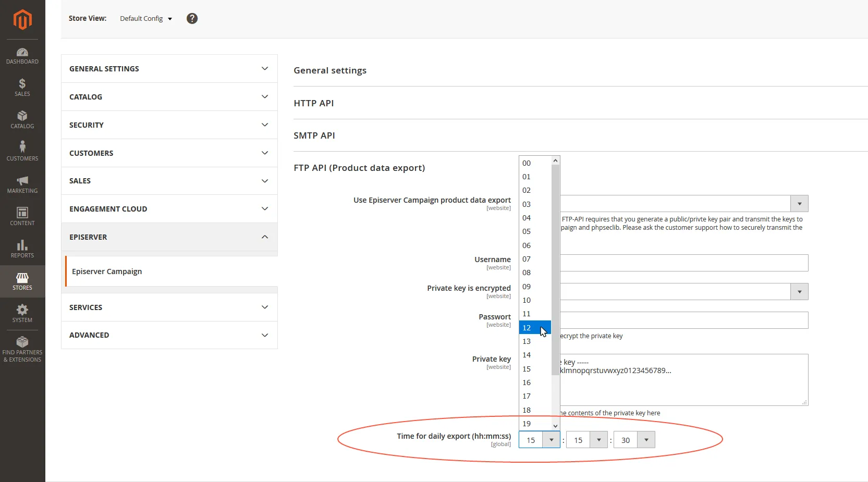Open the HTTP API group
868x482 pixels.
[314, 103]
